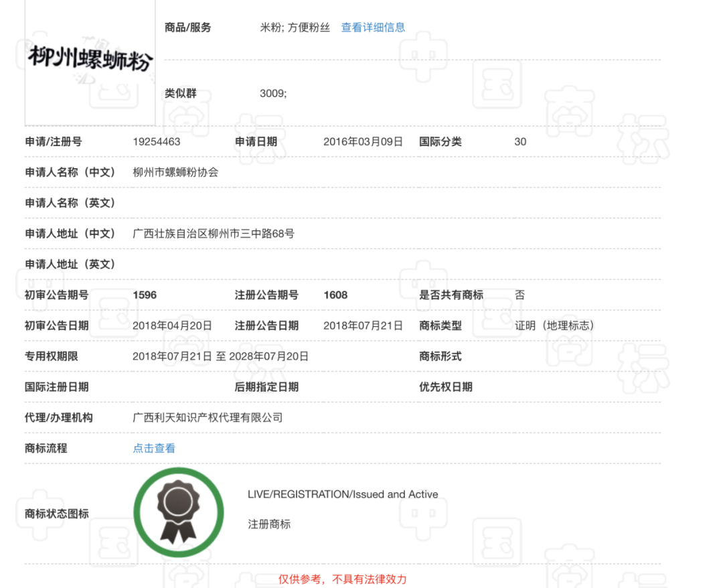Select the registration number 19254463
723x588 pixels.
157,142
